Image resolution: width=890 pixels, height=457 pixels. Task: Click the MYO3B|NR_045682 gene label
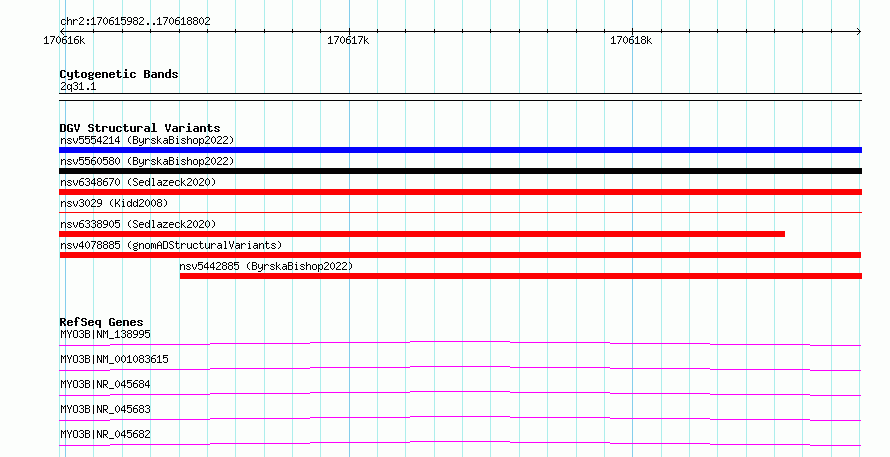(x=106, y=434)
